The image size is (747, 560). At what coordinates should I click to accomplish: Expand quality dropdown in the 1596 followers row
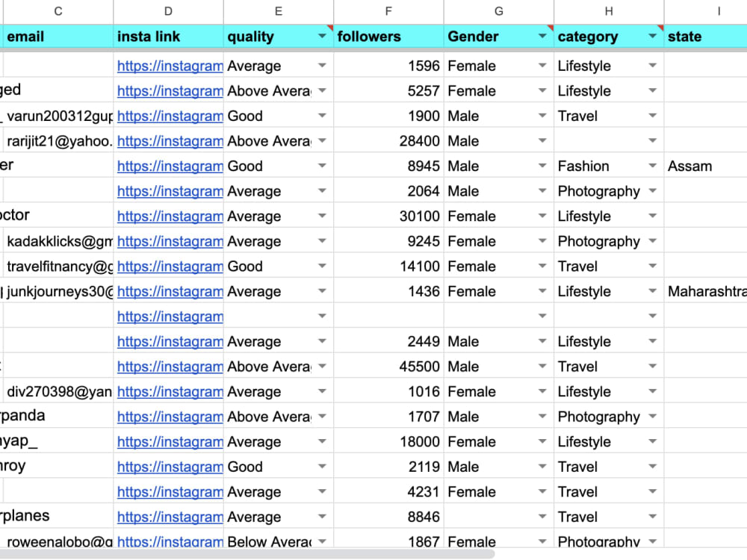[x=322, y=66]
